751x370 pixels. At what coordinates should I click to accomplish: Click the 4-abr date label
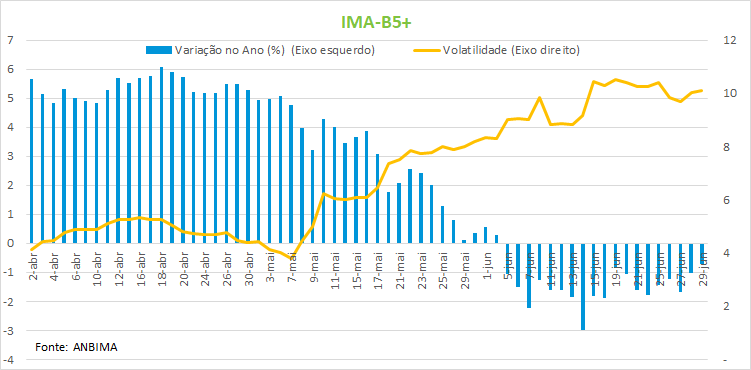pos(54,266)
